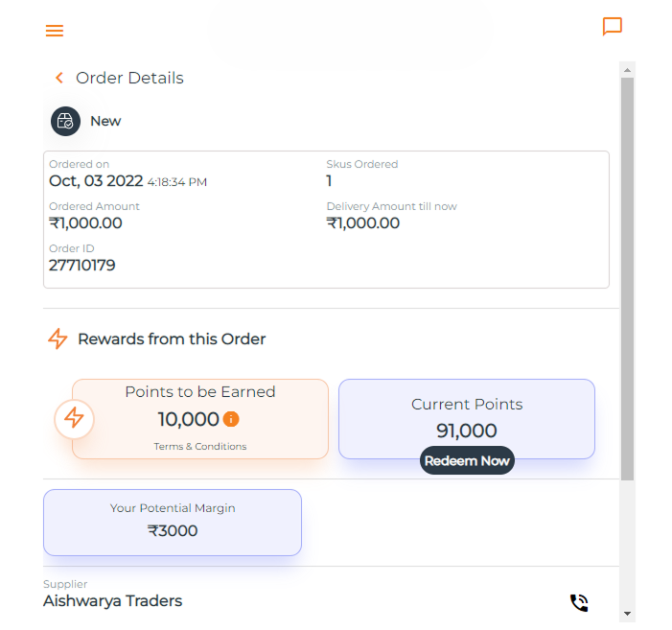Screen dimensions: 672x630
Task: Click the lightning icon beside Rewards heading
Action: coord(58,338)
